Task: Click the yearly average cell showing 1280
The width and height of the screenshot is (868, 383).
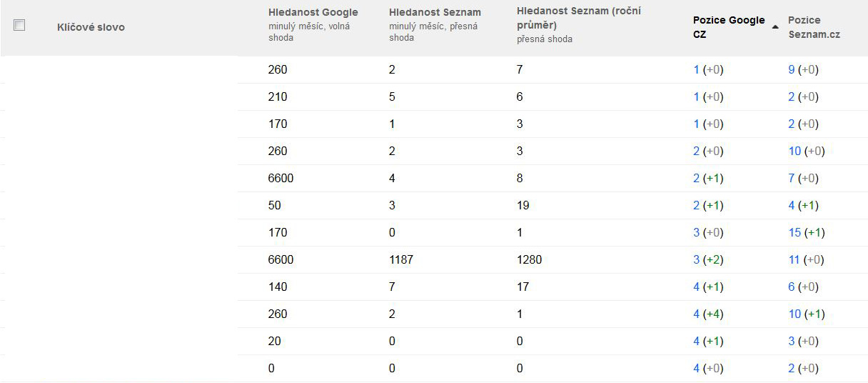Action: click(529, 260)
